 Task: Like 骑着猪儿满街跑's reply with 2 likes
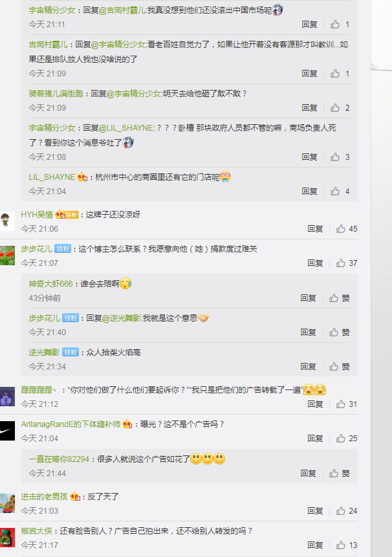point(340,107)
